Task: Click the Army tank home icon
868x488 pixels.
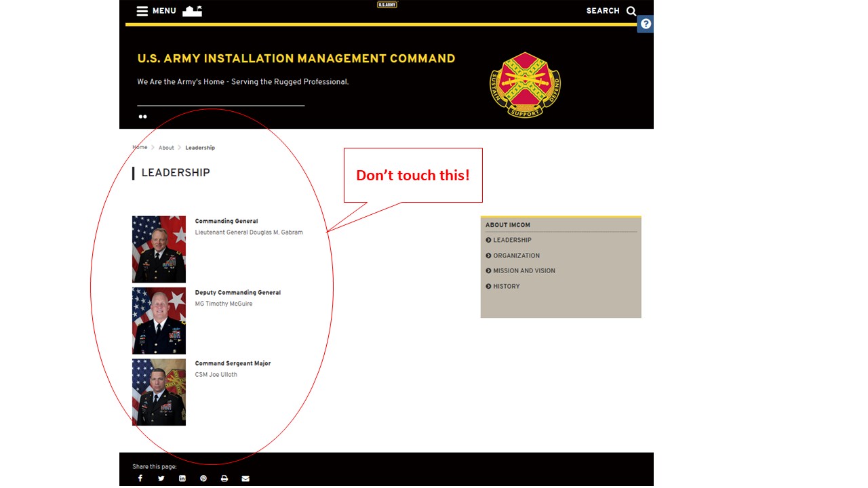Action: click(192, 11)
